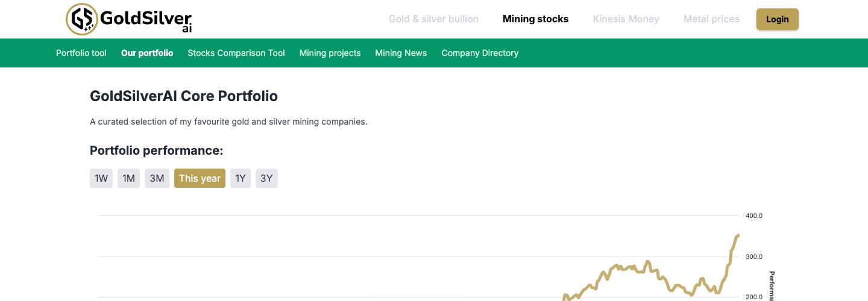Go to Mining stocks section
868x301 pixels.
pos(535,19)
